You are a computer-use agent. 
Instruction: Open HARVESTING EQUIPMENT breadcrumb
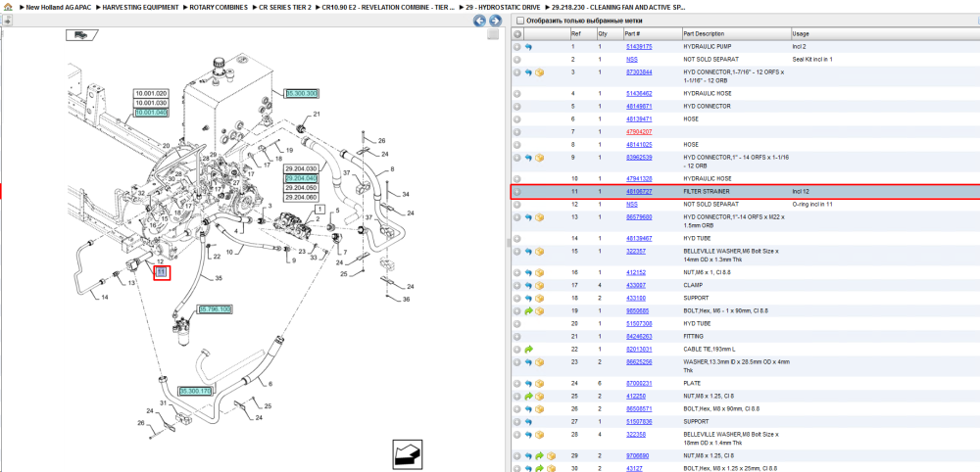140,7
